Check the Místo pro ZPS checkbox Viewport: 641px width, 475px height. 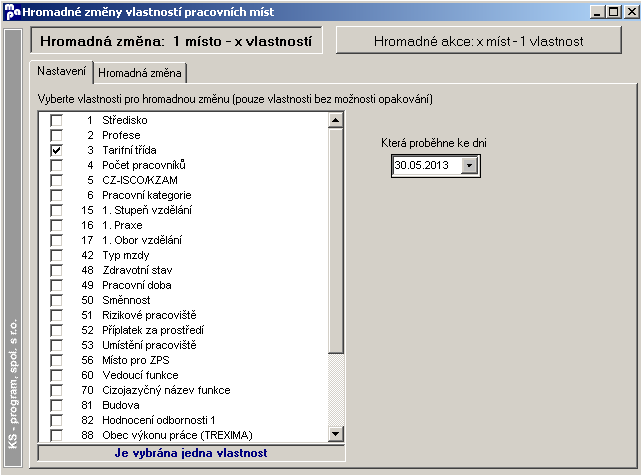coord(56,360)
